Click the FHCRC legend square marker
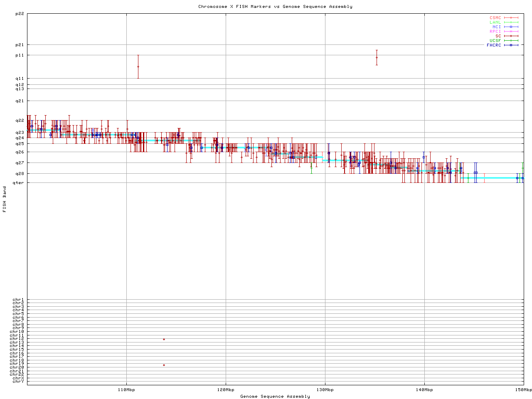532x399 pixels. pyautogui.click(x=511, y=45)
